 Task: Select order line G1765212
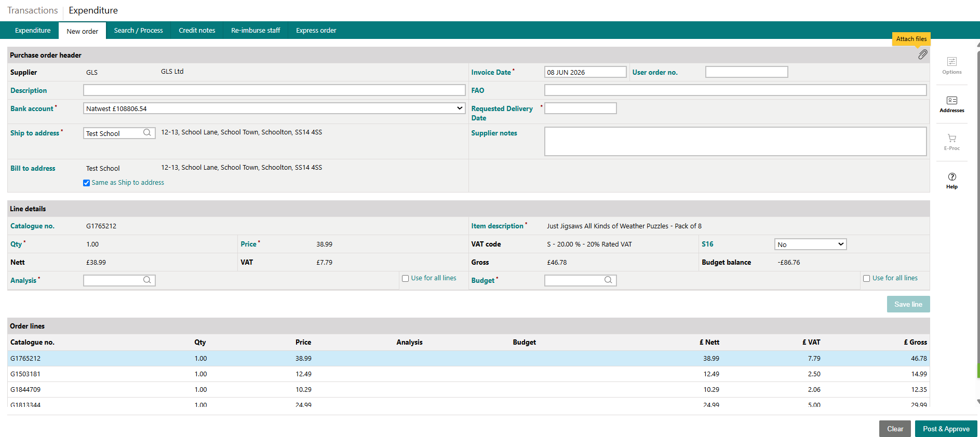tap(468, 359)
